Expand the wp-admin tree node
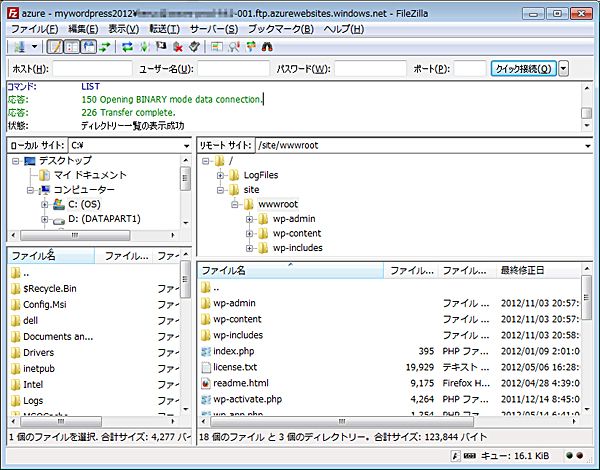 pyautogui.click(x=249, y=219)
